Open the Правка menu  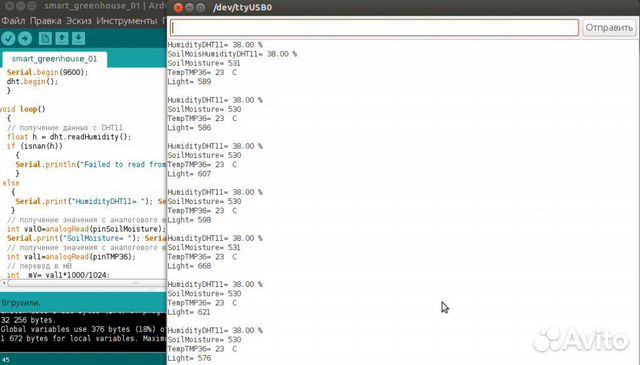tap(46, 20)
